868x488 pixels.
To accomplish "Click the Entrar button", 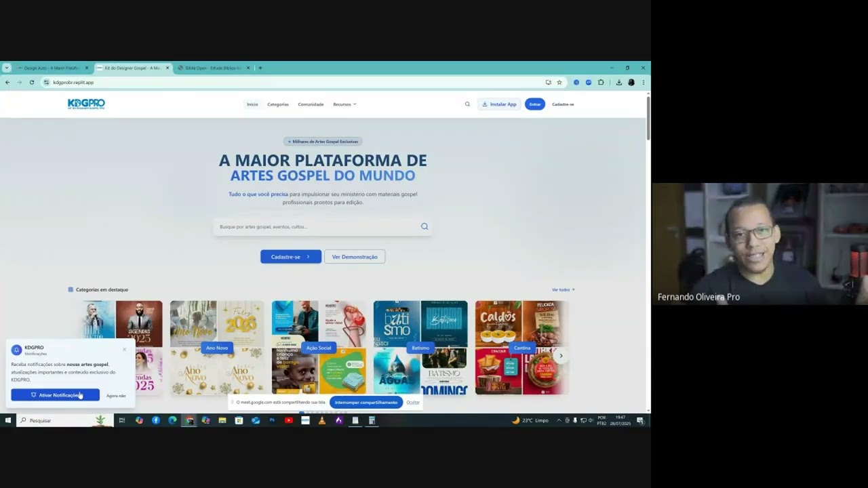I will pyautogui.click(x=534, y=104).
